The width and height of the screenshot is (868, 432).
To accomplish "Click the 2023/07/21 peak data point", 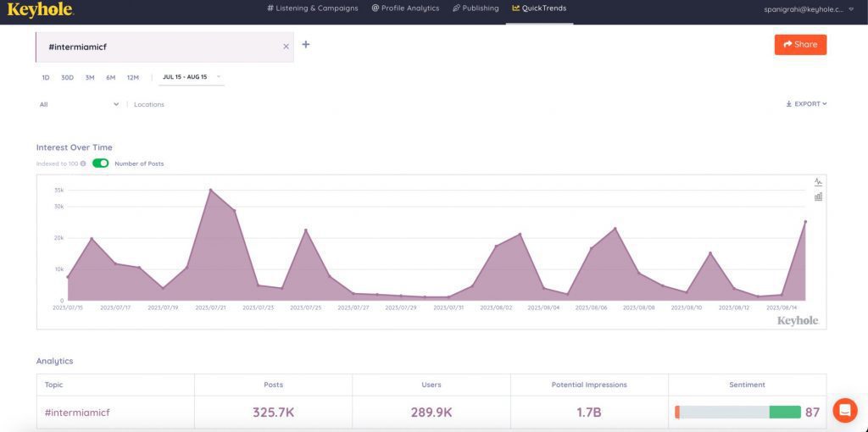I will pyautogui.click(x=210, y=190).
